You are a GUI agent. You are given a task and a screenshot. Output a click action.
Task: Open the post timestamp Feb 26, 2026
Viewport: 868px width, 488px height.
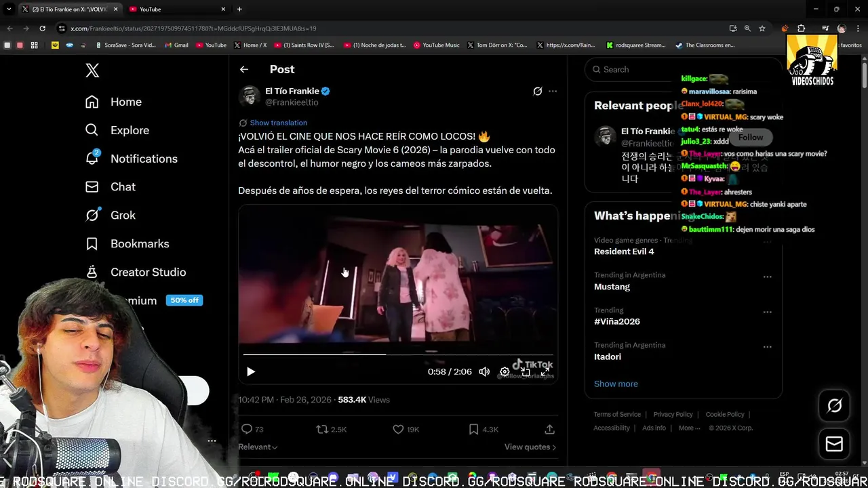285,400
